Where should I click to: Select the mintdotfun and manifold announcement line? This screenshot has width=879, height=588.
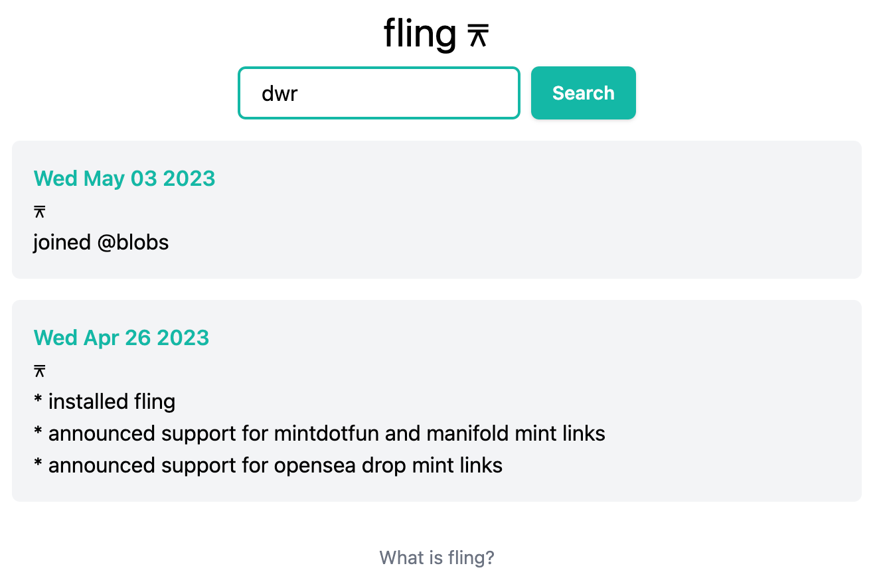click(319, 433)
